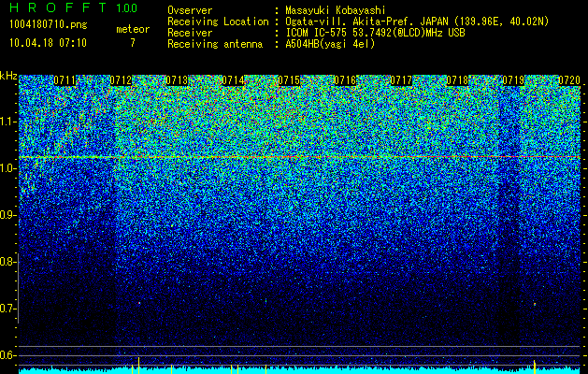The image size is (588, 374).
Task: Click the 0713 time marker
Action: (x=177, y=80)
